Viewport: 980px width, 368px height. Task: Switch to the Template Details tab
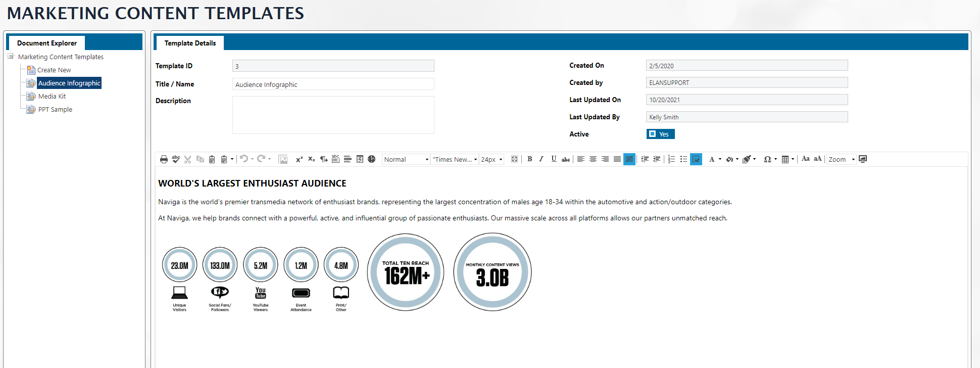pos(190,43)
